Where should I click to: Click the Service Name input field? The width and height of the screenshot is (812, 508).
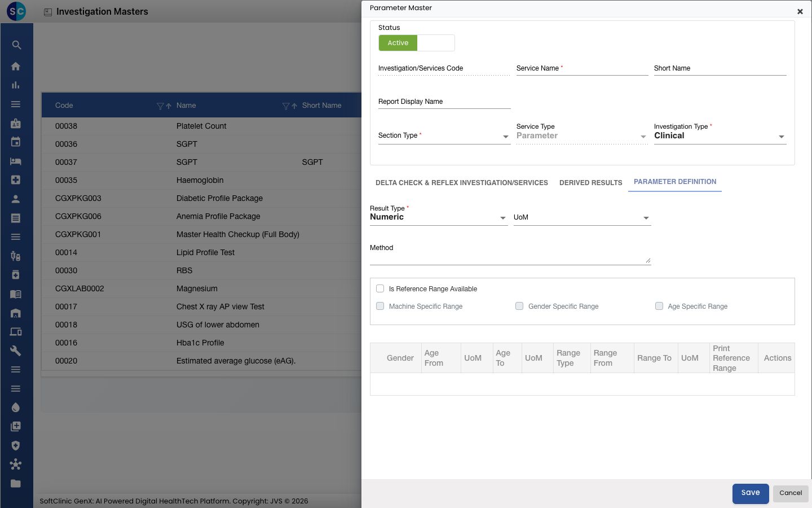[582, 69]
